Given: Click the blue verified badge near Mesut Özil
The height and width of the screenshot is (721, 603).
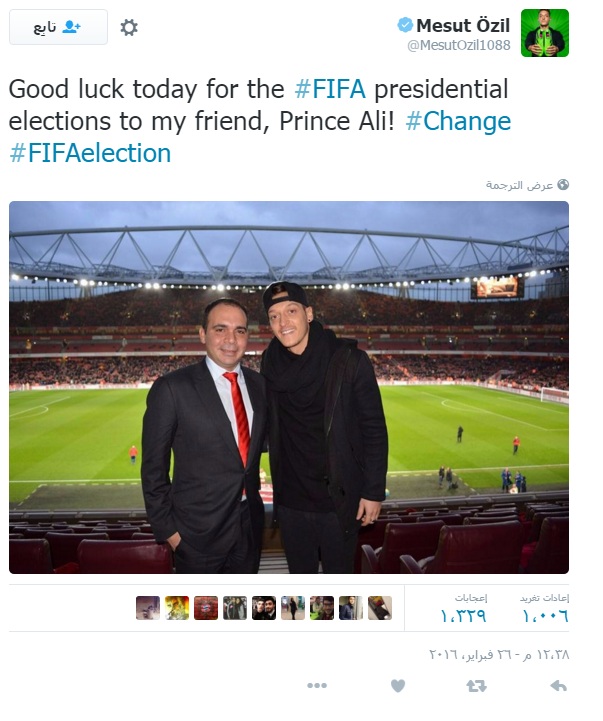Looking at the screenshot, I should [404, 25].
